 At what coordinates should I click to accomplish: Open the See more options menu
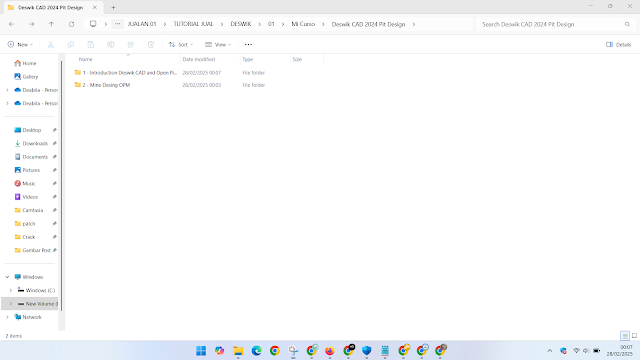(248, 44)
